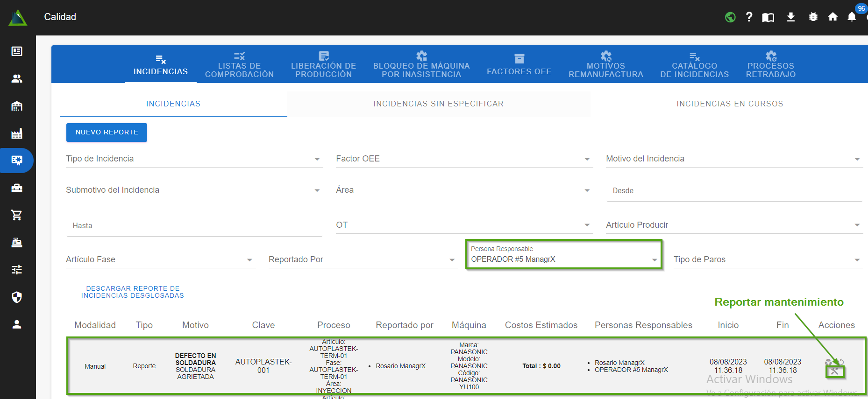Open the notifications bell
This screenshot has height=399, width=868.
click(852, 17)
